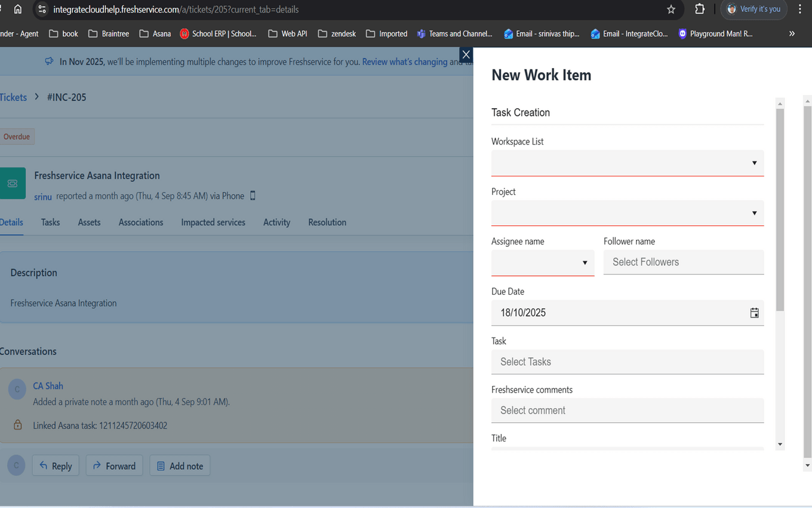Open the "Review what's changing" link
This screenshot has height=508, width=812.
(404, 61)
